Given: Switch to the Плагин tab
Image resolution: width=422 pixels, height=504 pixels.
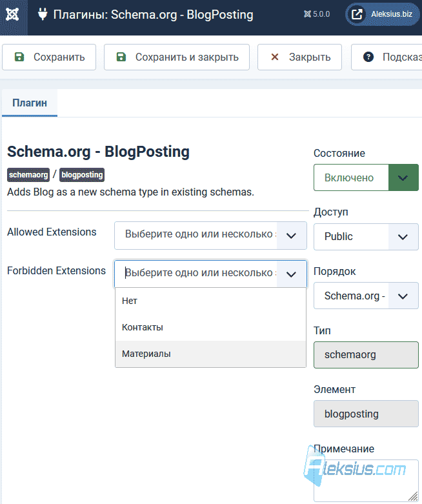Looking at the screenshot, I should [x=30, y=103].
